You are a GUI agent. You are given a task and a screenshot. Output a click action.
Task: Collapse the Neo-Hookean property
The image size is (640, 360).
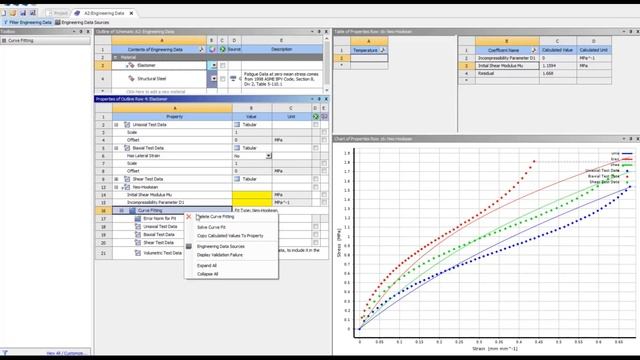[116, 187]
